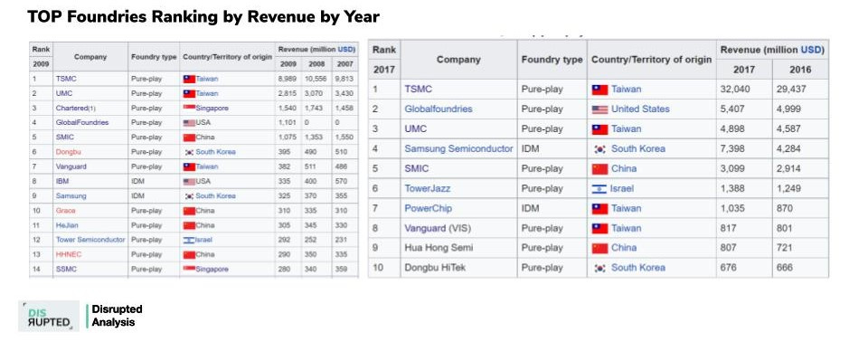Viewport: 868px width, 342px height.
Task: Click the USA flag in the IBM row
Action: (x=189, y=181)
